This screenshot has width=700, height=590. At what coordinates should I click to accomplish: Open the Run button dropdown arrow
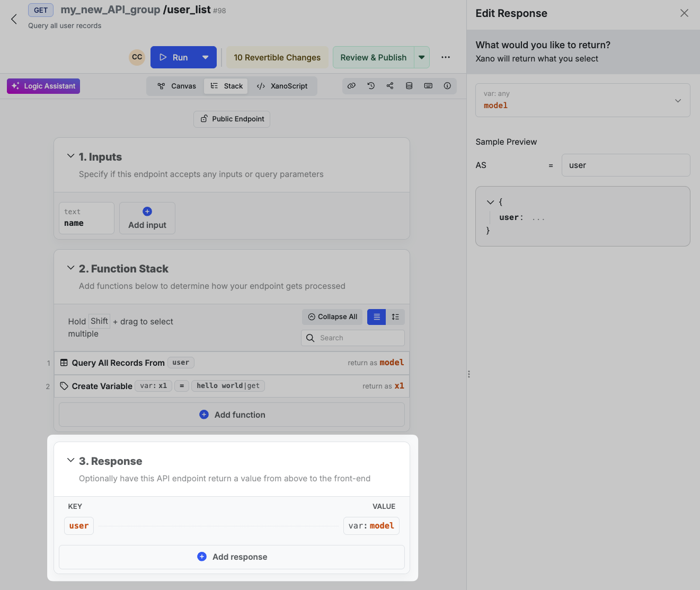coord(206,57)
